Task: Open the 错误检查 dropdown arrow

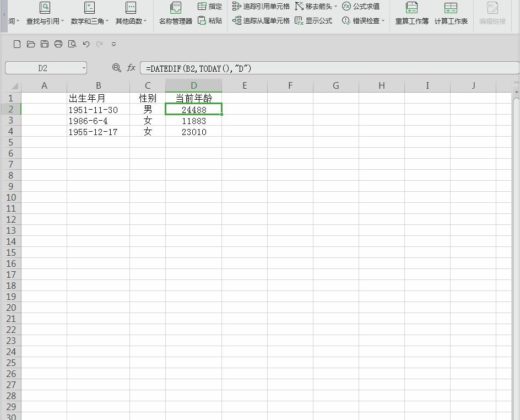Action: 383,21
